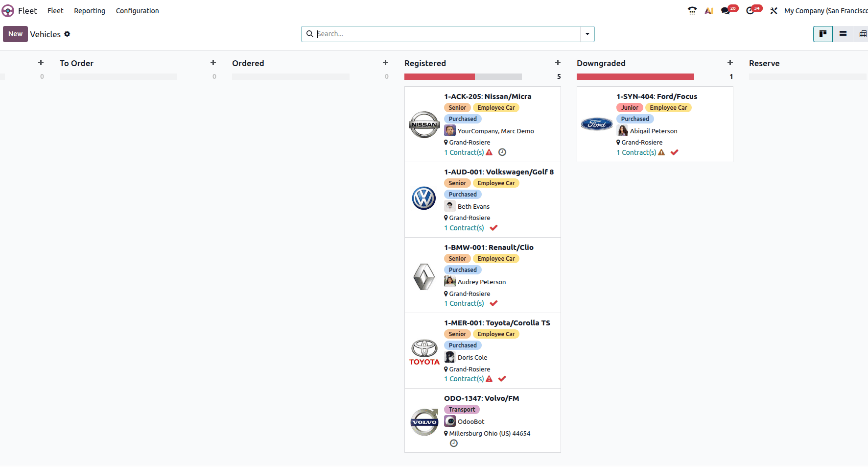Open the Reporting menu
868x467 pixels.
90,11
